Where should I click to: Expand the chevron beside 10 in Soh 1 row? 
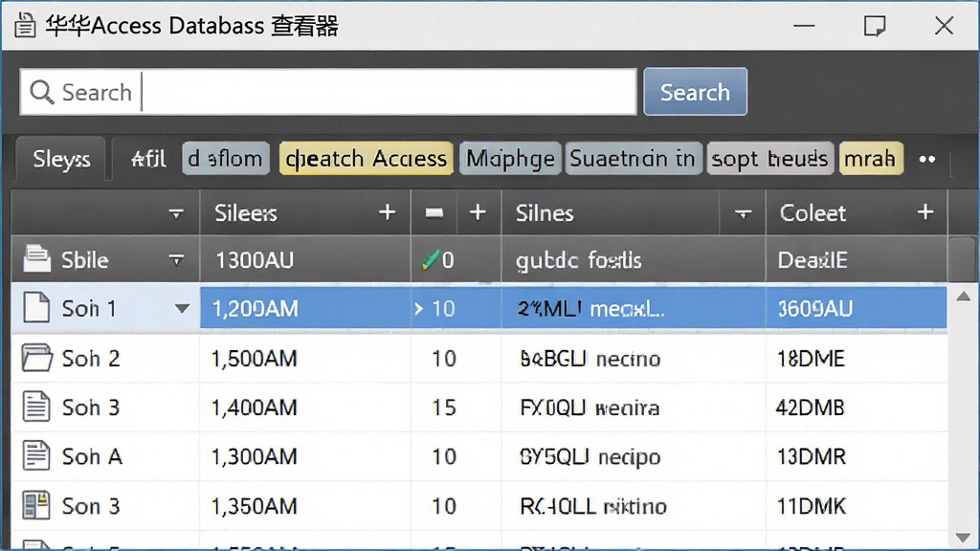pyautogui.click(x=418, y=309)
